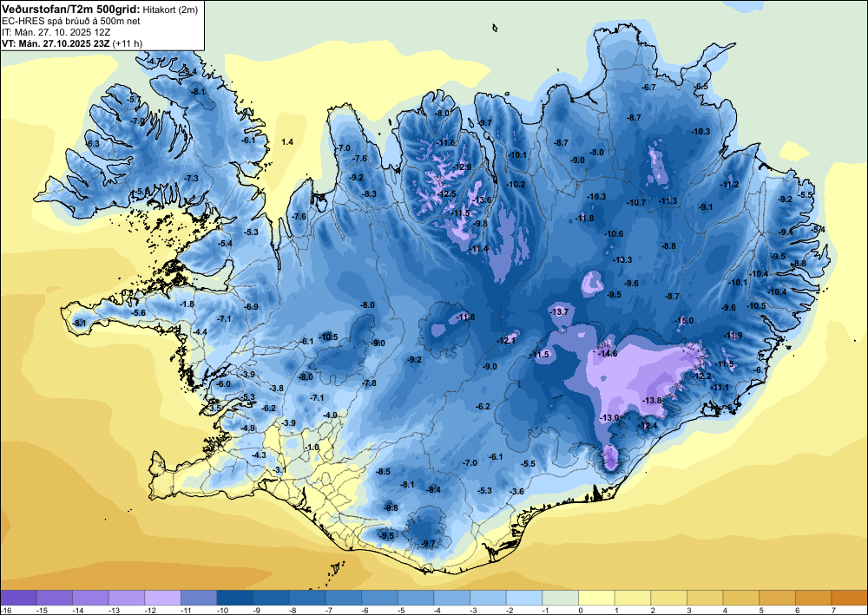This screenshot has height=615, width=868.
Task: Click the -11.4 temperature value
Action: click(479, 249)
